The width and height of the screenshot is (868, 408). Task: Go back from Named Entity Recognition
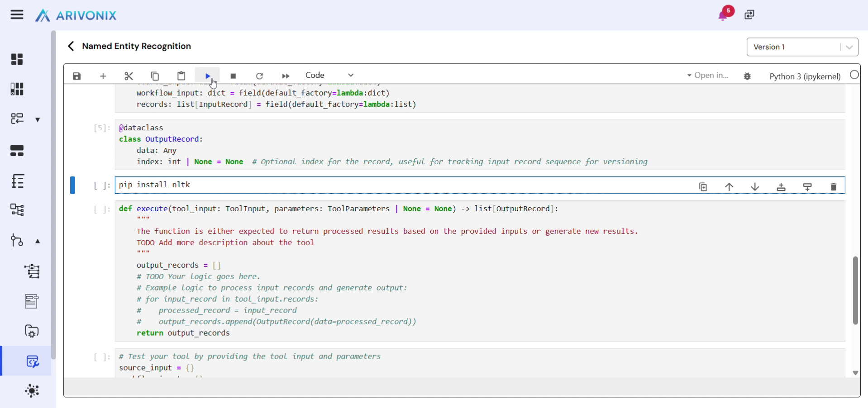pos(71,46)
